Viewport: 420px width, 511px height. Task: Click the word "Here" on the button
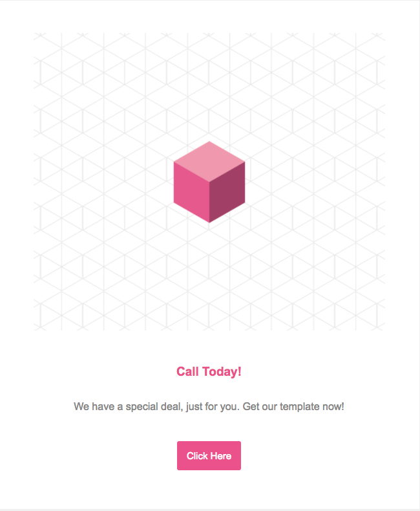click(220, 456)
